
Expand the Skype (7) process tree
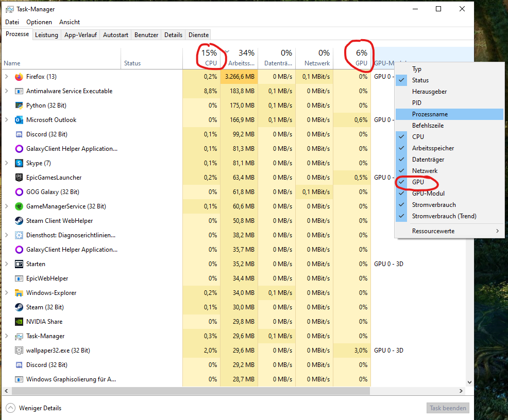pos(6,163)
